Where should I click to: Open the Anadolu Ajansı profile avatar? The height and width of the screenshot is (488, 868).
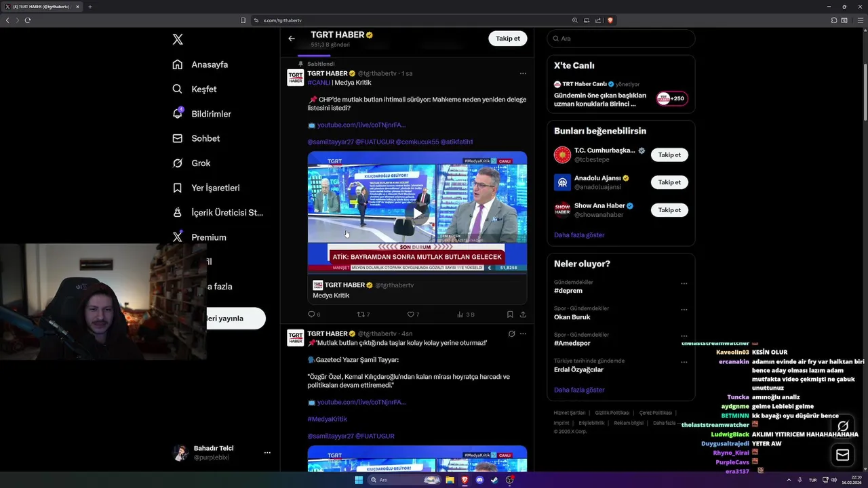(562, 182)
